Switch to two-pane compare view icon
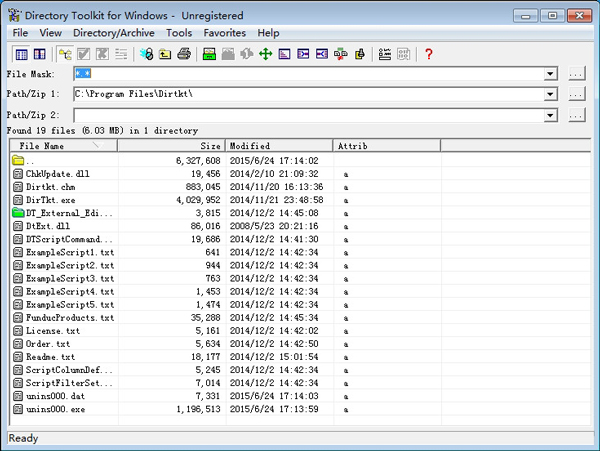 tap(40, 54)
